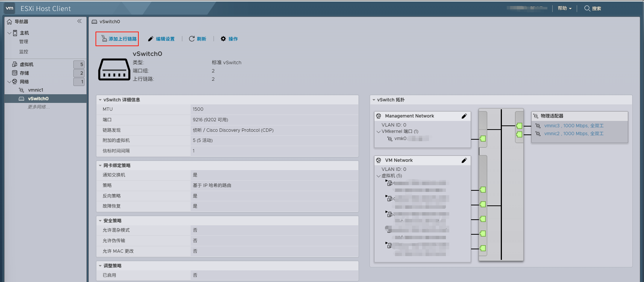Open the vmnic3 adapter link
Screen dimensions: 644x282
click(x=574, y=126)
